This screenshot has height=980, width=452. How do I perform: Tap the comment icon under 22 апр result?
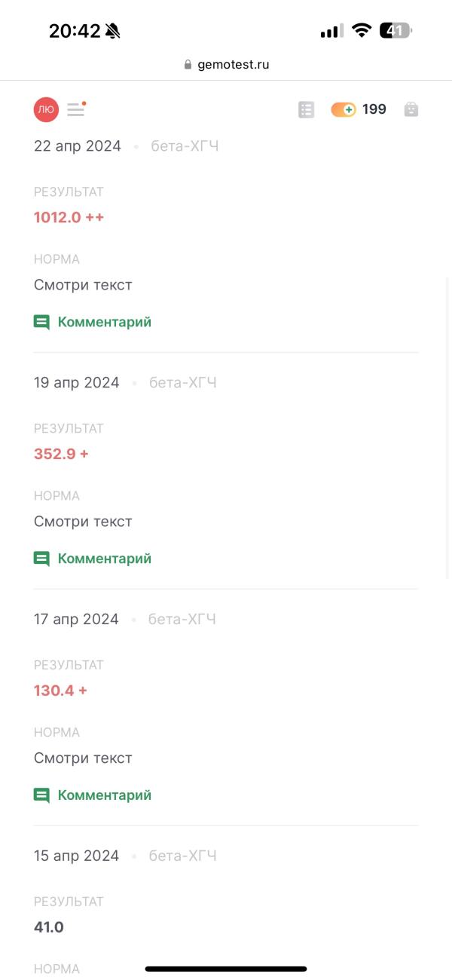(41, 323)
